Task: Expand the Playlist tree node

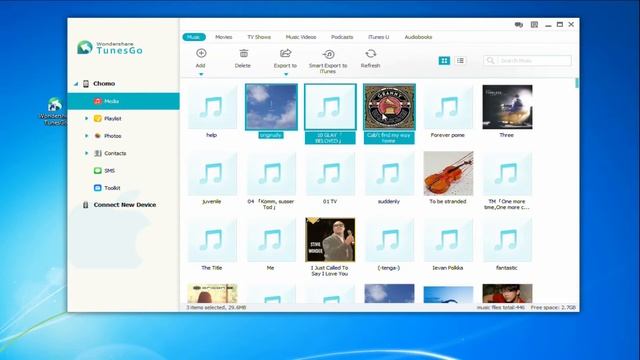Action: pos(86,118)
